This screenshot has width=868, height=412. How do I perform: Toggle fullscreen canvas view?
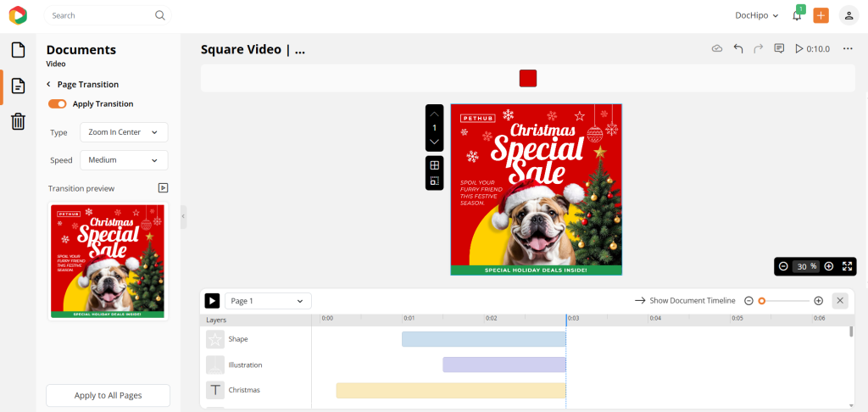(x=848, y=266)
